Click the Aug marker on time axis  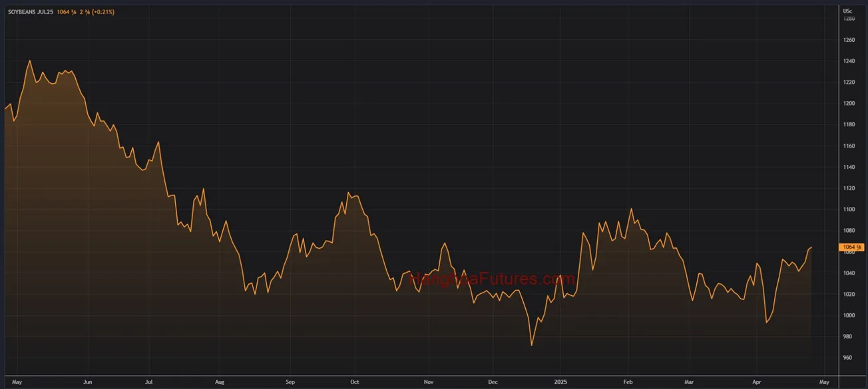220,382
